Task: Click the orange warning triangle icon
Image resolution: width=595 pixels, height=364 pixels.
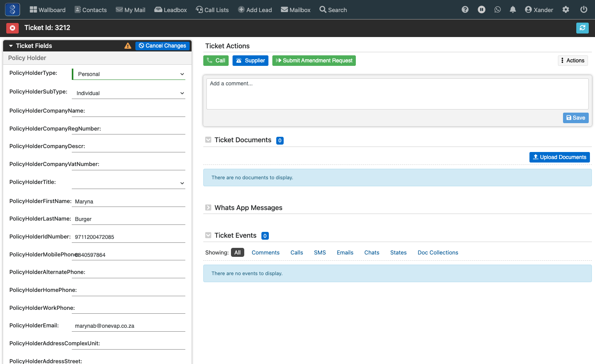Action: click(x=128, y=46)
